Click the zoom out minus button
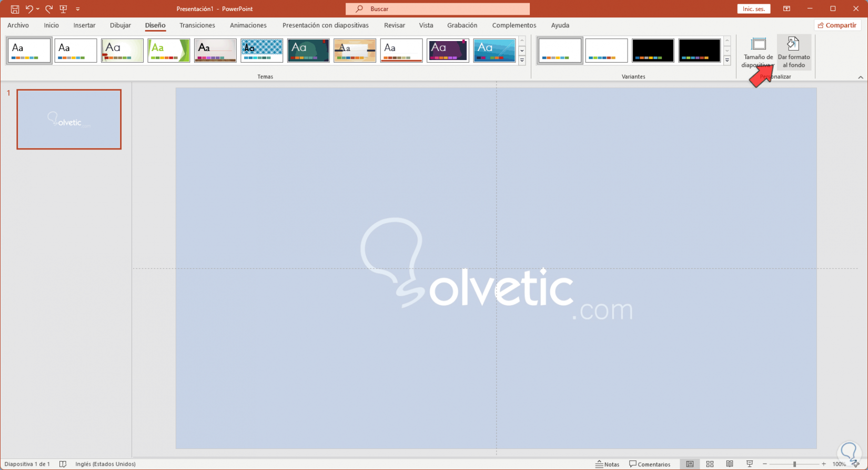This screenshot has width=868, height=470. (x=765, y=464)
